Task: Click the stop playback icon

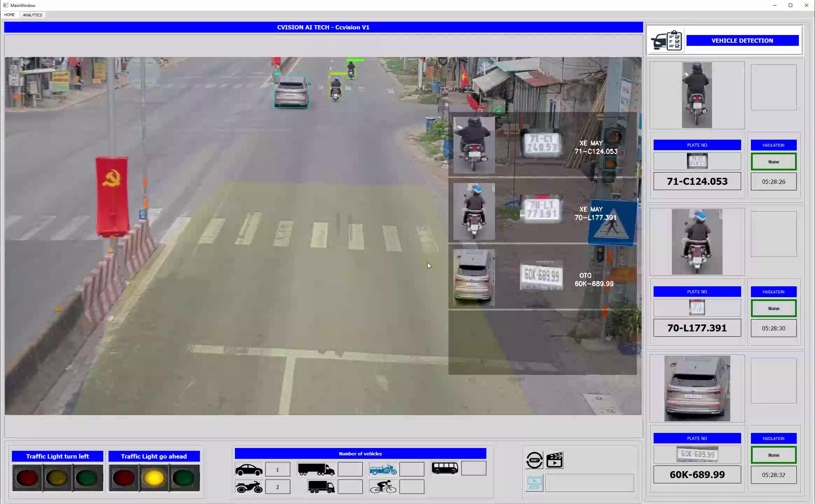Action: (x=534, y=483)
